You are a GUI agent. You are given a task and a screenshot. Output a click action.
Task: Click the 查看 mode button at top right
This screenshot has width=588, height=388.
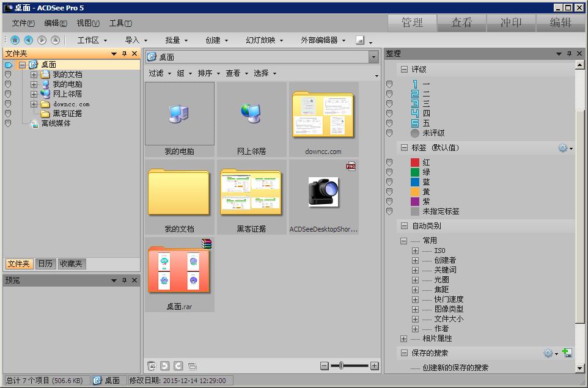461,22
